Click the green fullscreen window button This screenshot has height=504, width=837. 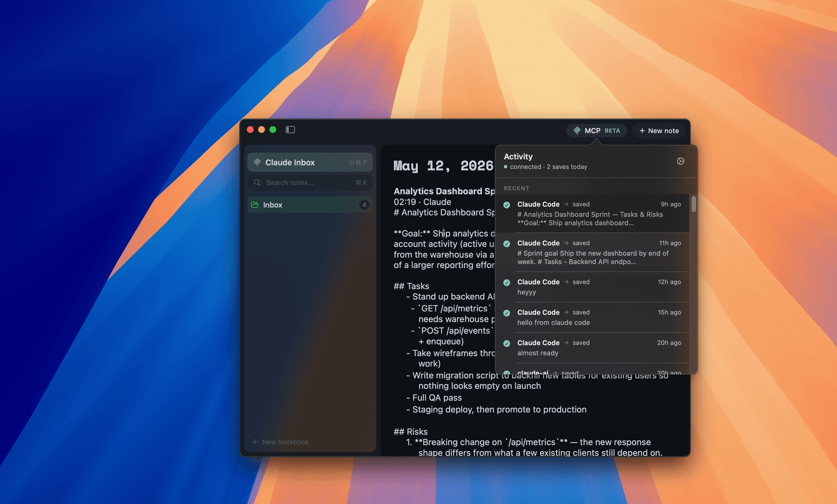(x=273, y=130)
